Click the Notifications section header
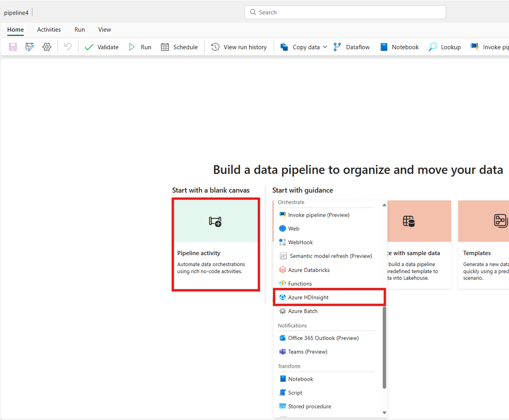The image size is (509, 420). point(292,326)
